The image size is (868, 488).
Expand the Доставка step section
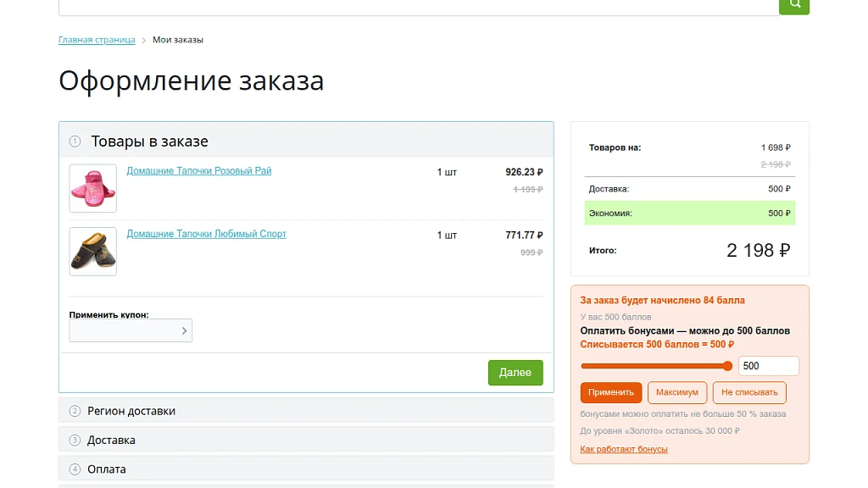click(306, 440)
